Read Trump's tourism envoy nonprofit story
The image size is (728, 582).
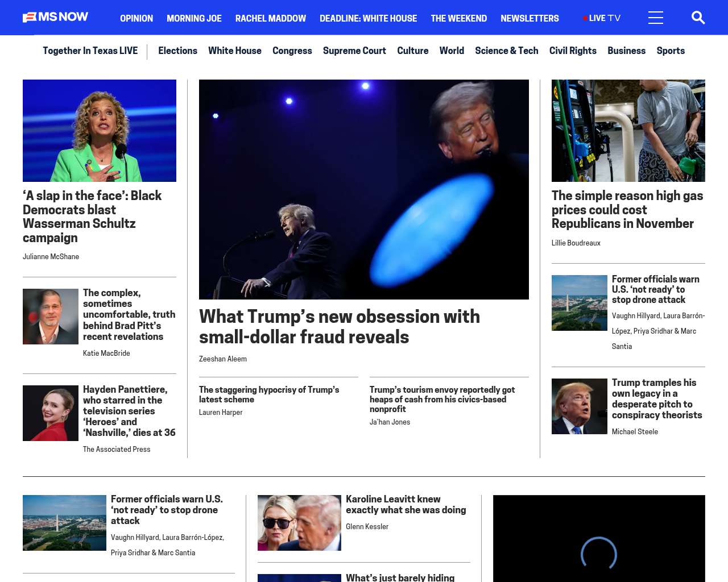click(x=442, y=399)
